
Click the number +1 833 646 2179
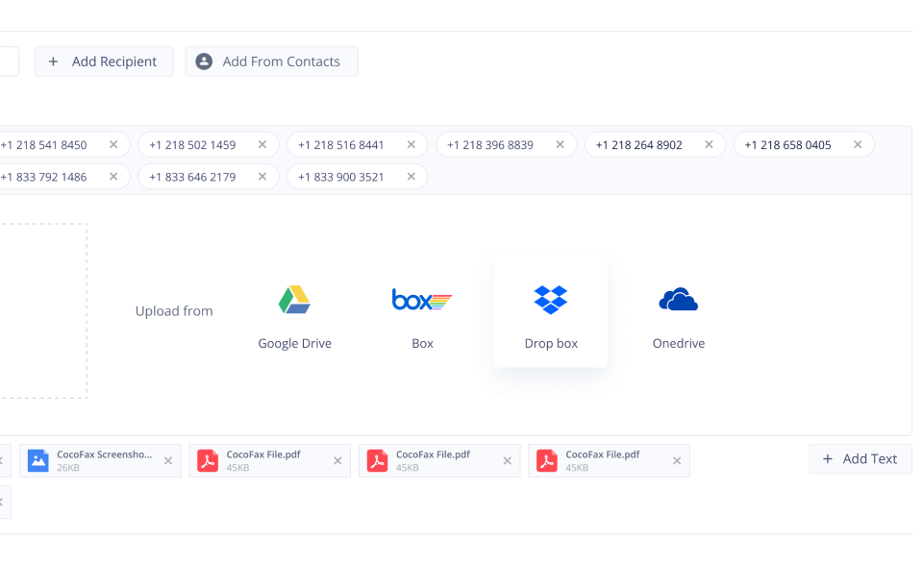pyautogui.click(x=192, y=177)
